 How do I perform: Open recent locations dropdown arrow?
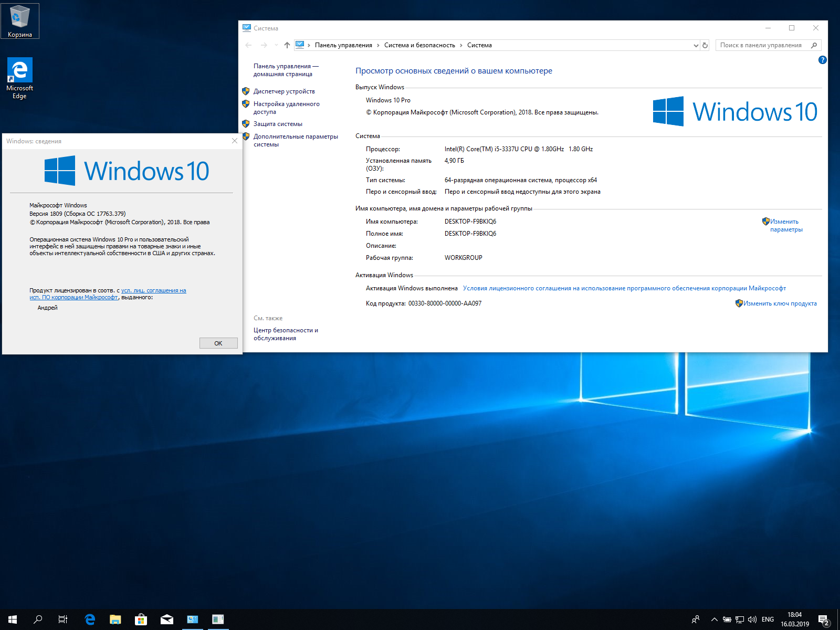[x=276, y=45]
